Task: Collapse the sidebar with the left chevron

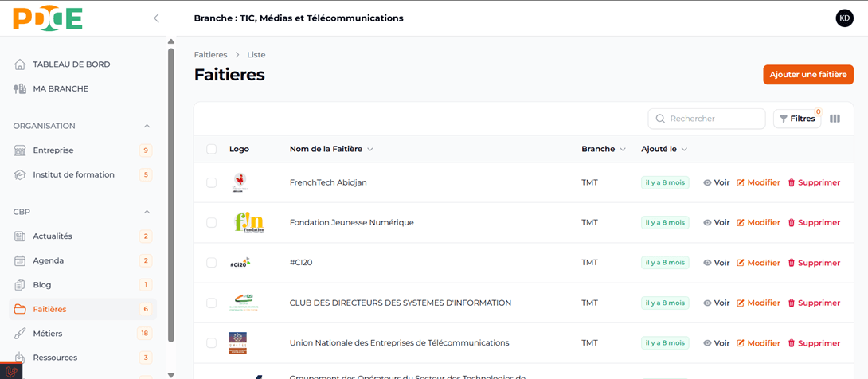Action: [x=156, y=18]
